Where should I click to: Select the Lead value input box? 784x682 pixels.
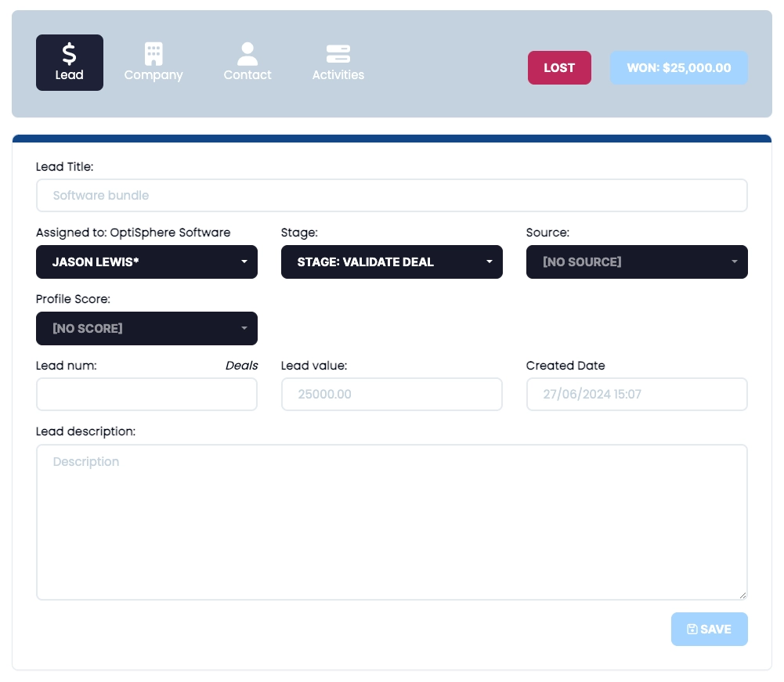(x=392, y=395)
